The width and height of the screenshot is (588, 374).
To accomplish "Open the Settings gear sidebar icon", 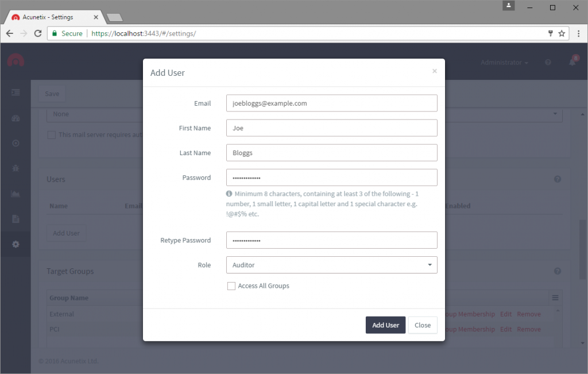I will pos(16,244).
